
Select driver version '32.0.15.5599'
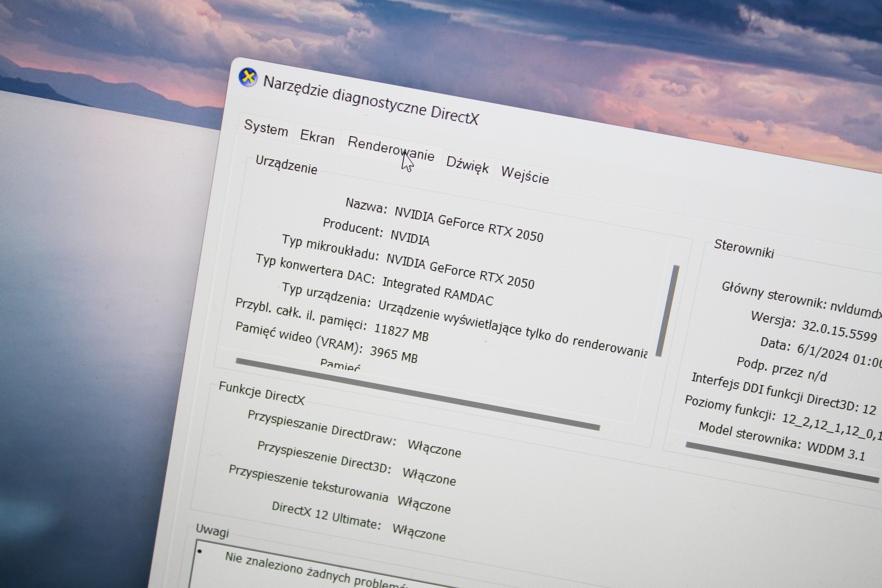[839, 331]
